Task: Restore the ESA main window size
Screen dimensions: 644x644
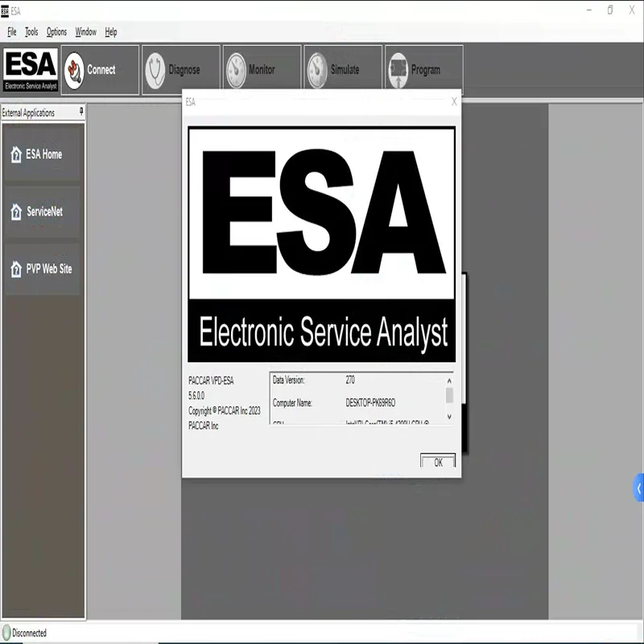Action: (610, 10)
